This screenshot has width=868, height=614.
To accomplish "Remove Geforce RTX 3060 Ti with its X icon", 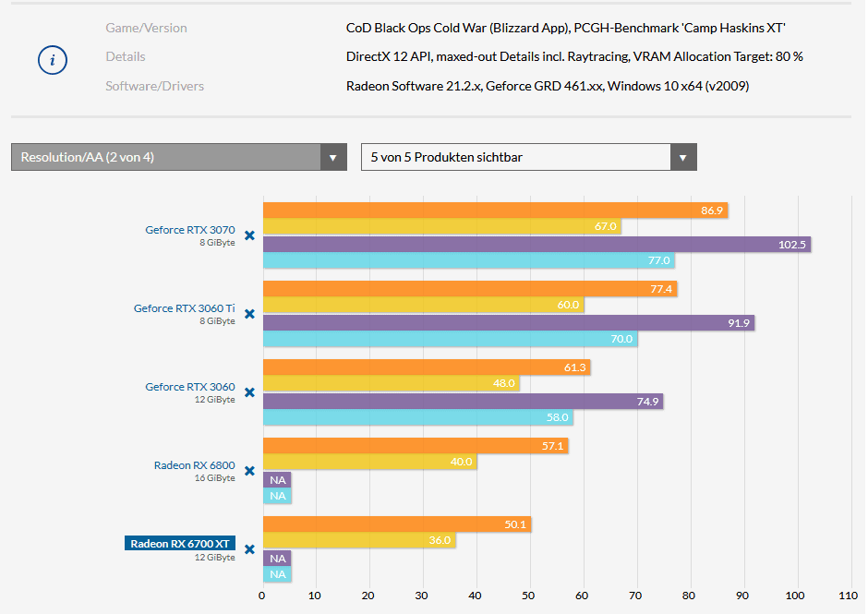I will [249, 314].
